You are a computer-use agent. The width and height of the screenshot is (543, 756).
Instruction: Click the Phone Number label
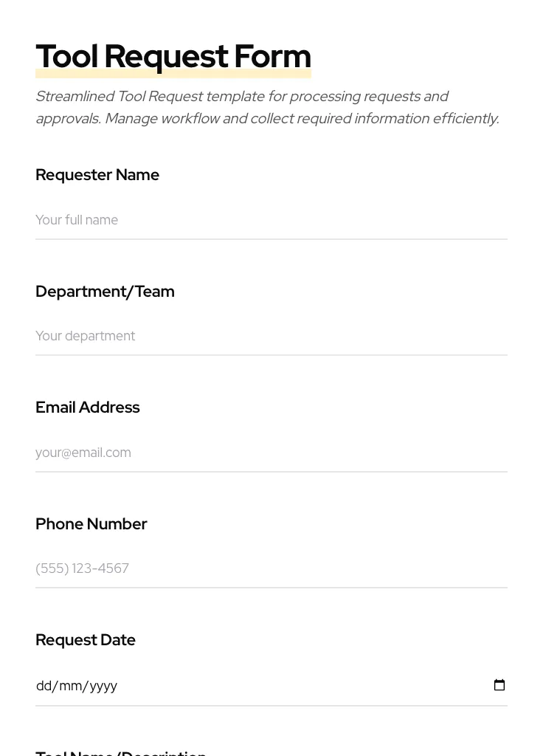point(91,524)
